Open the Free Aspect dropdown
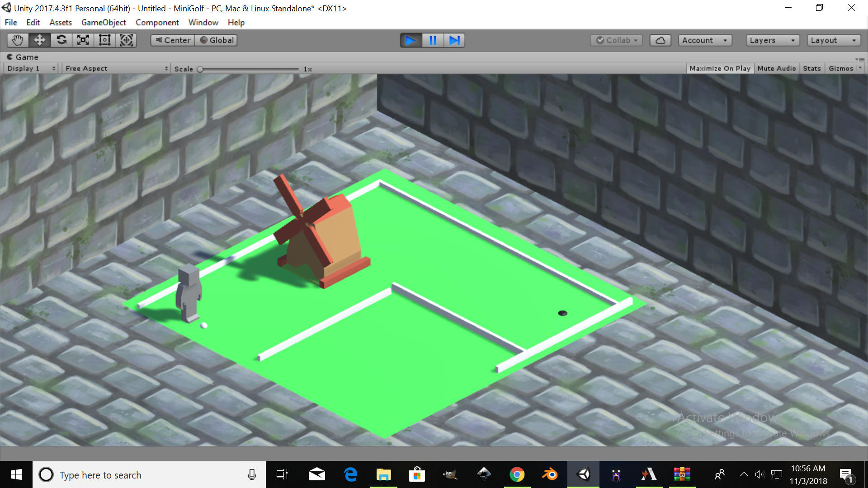Screen dimensions: 868x488 click(117, 68)
